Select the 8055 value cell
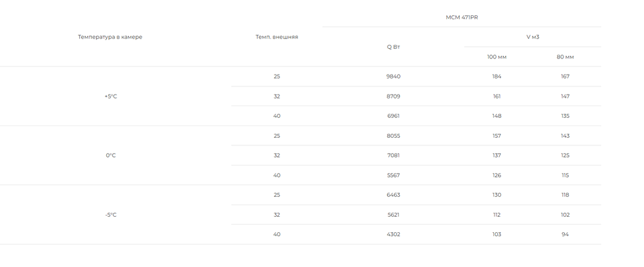Screen dimensions: 644x267 coord(393,136)
